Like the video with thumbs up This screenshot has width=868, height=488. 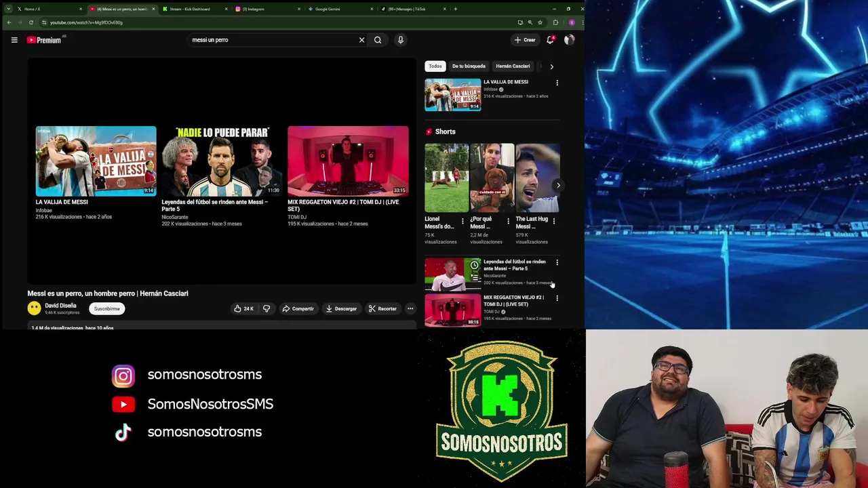237,309
